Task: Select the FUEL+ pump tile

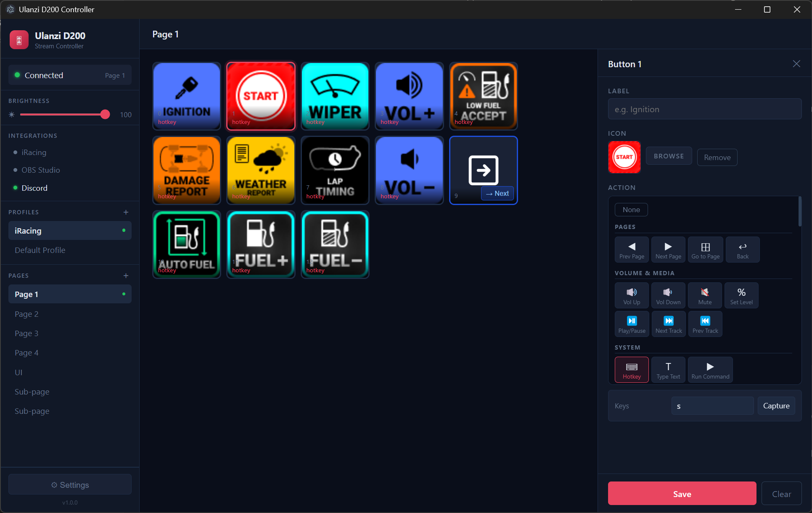Action: point(261,245)
